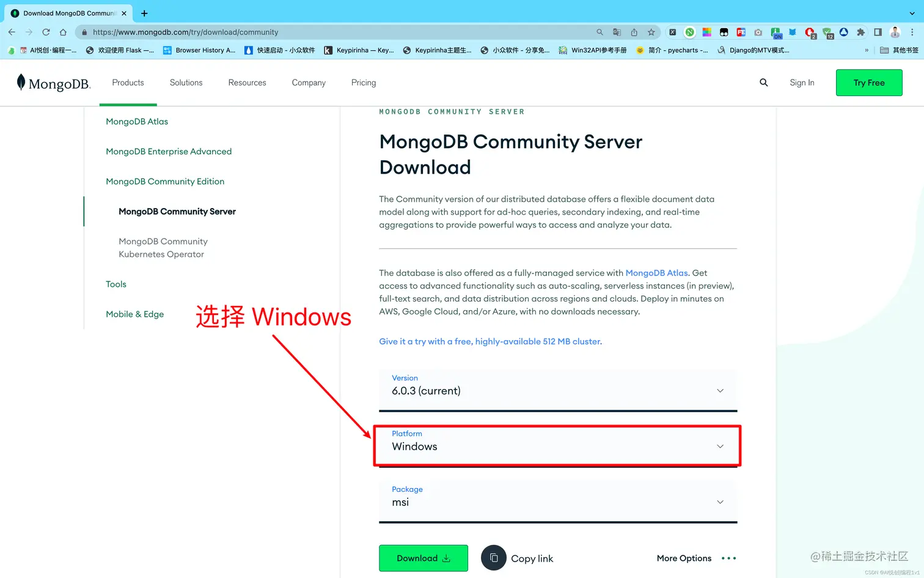Follow the MongoDB Atlas inline link

656,273
